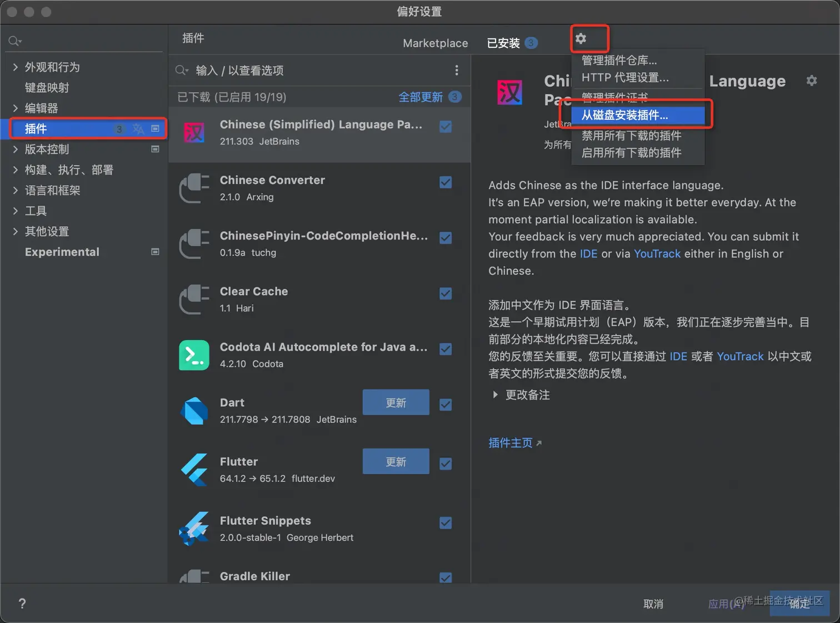Open the plugins gear settings menu
This screenshot has height=623, width=840.
click(x=581, y=38)
